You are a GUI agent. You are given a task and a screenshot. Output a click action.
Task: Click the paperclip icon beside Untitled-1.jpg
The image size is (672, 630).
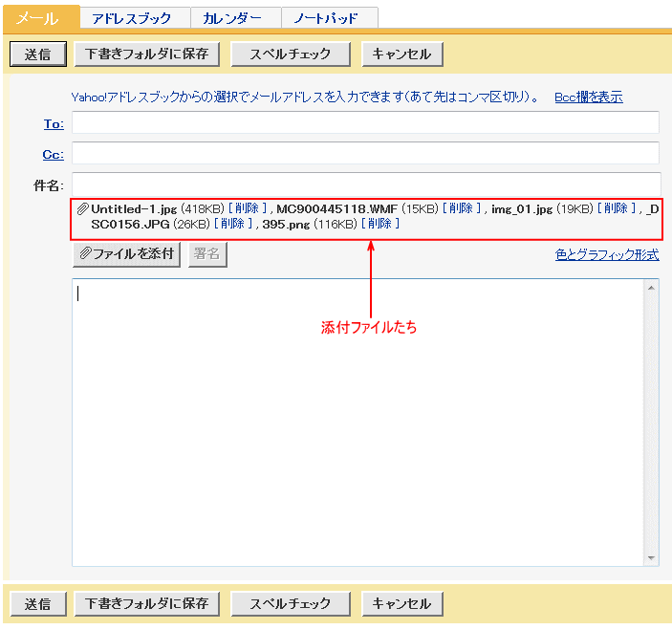(83, 208)
